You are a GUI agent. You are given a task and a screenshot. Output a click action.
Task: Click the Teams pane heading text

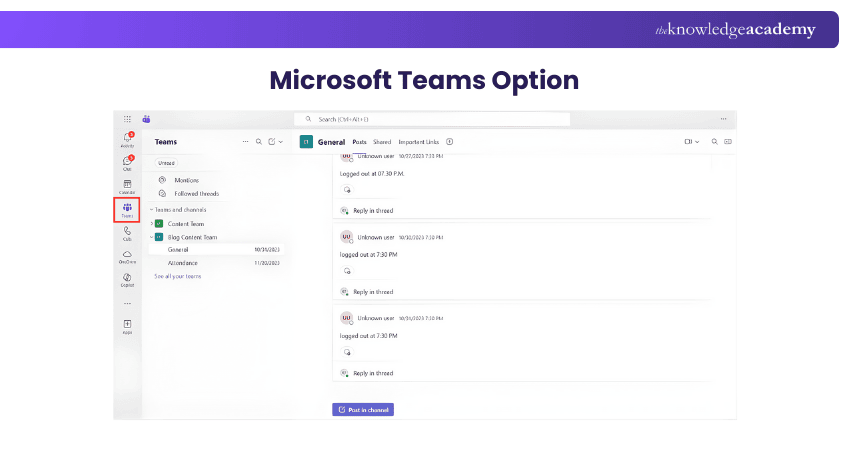point(166,142)
